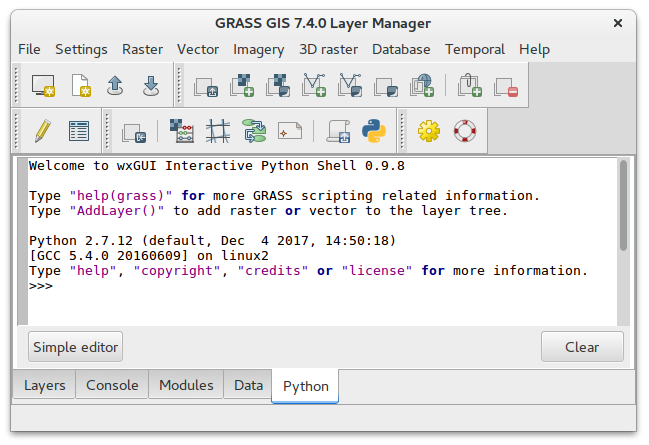Open the Cartographic Composer icon
649x445 pixels.
[290, 131]
